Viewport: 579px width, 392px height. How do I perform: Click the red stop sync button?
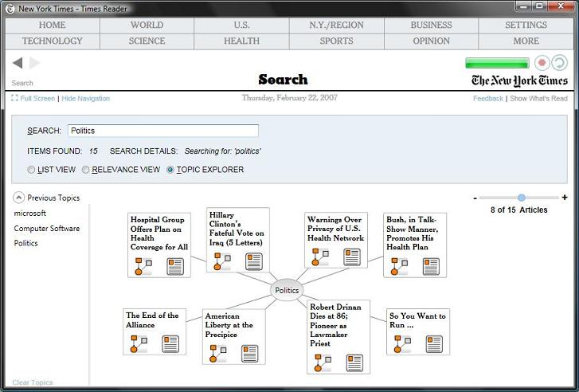pyautogui.click(x=542, y=63)
